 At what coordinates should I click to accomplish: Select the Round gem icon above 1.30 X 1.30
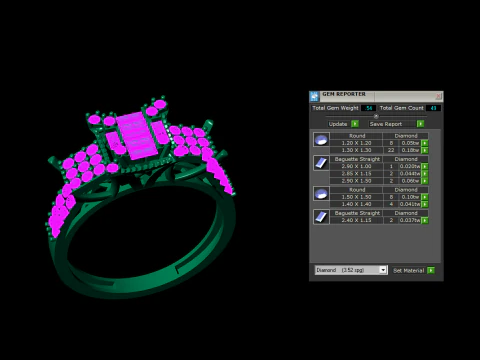point(321,140)
